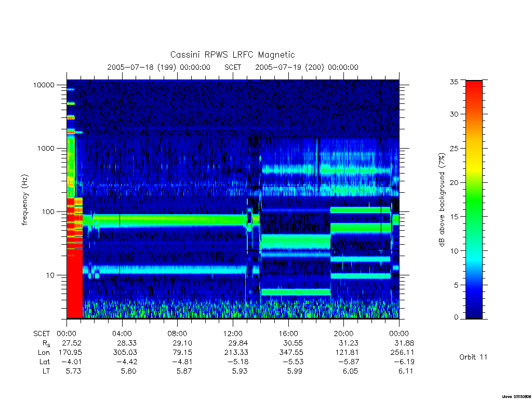Select the start date '2005-07-18 (199) 00:00:00'
Viewport: 532px width, 399px height.
click(x=159, y=67)
